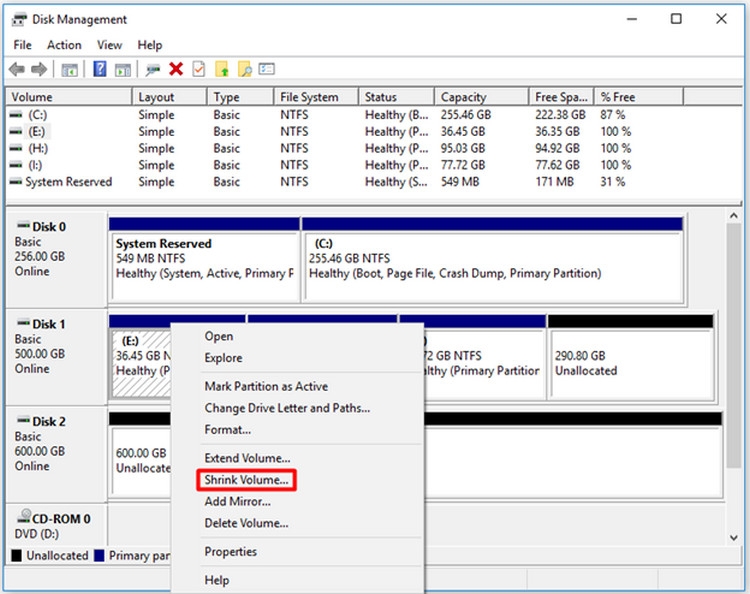Sort by the Status column header
Image resolution: width=750 pixels, height=594 pixels.
point(397,97)
